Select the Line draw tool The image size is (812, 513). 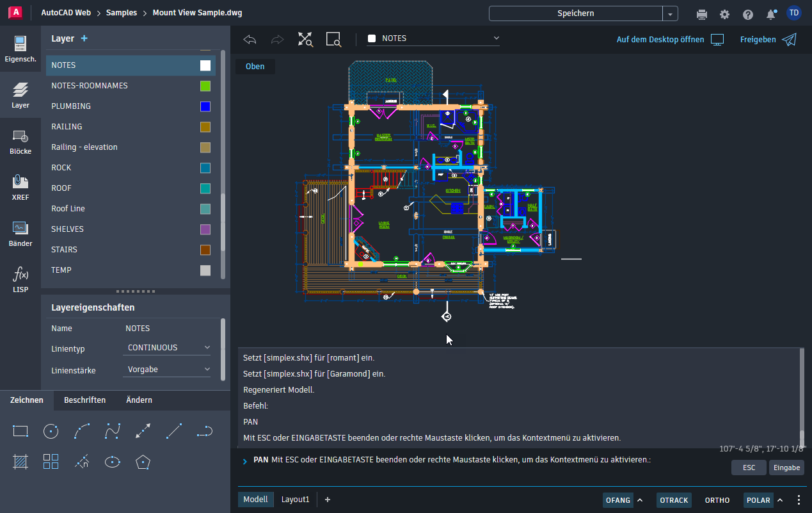click(x=174, y=431)
